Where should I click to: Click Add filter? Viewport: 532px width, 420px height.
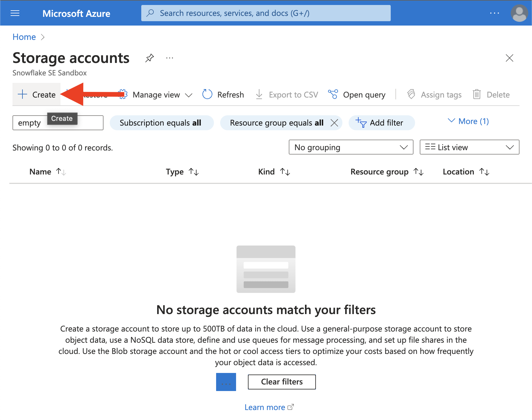[382, 123]
